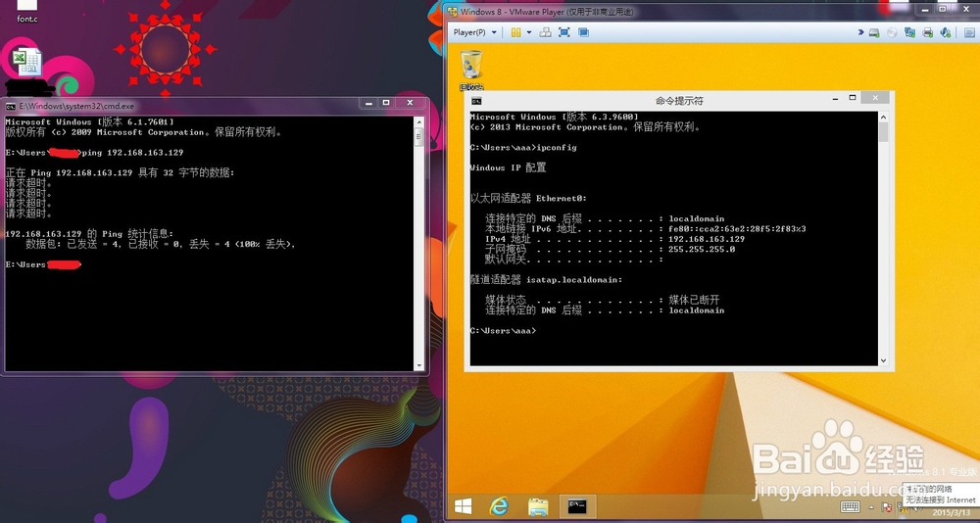Screen dimensions: 980x523
Task: Close the E:\Windows\system32\cmd.exe window
Action: pyautogui.click(x=410, y=103)
